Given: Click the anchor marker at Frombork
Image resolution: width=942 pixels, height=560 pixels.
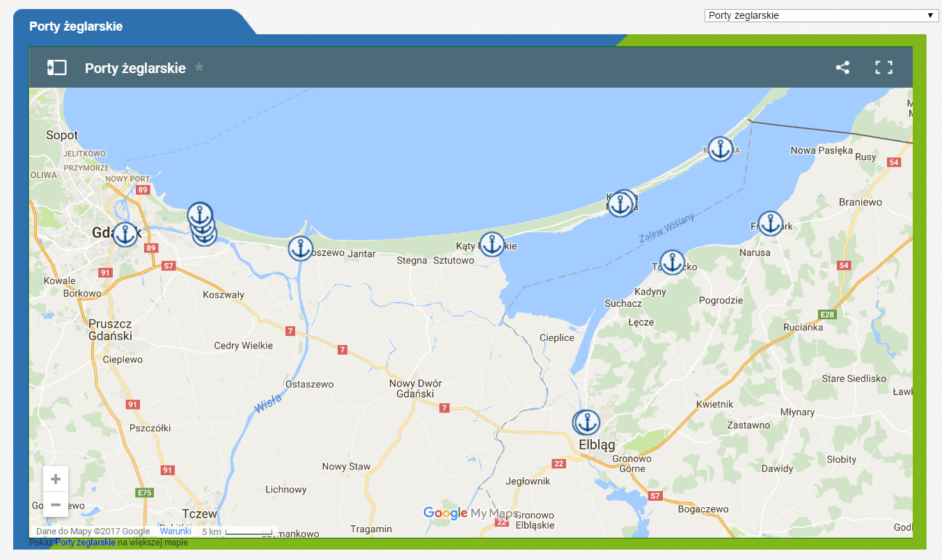Looking at the screenshot, I should [x=770, y=224].
